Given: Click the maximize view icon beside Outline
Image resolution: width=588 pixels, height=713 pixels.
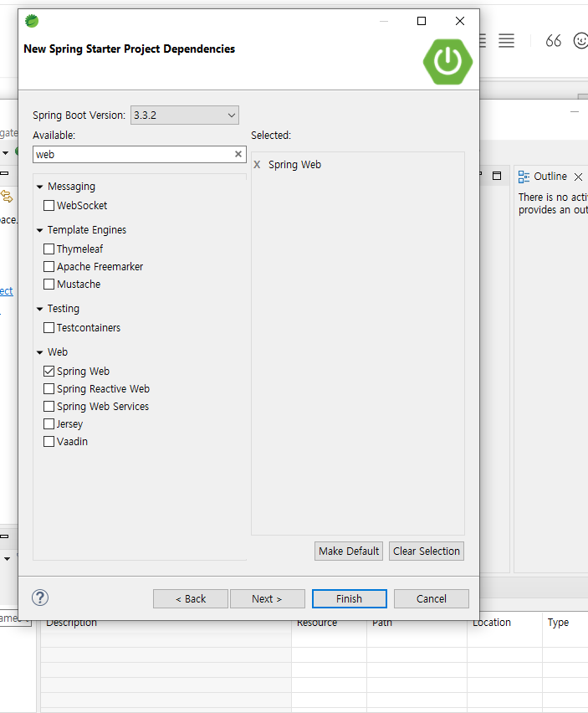Looking at the screenshot, I should click(x=497, y=176).
